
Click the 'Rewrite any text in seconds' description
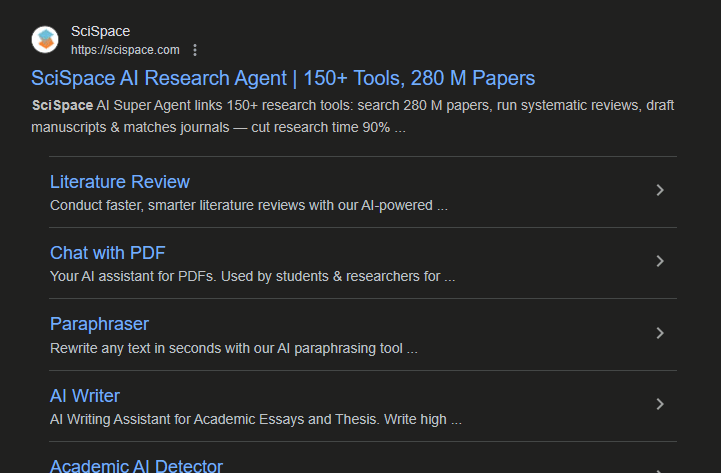234,348
